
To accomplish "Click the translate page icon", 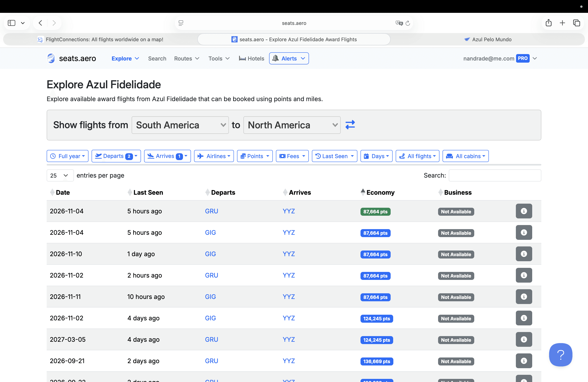I will 399,23.
